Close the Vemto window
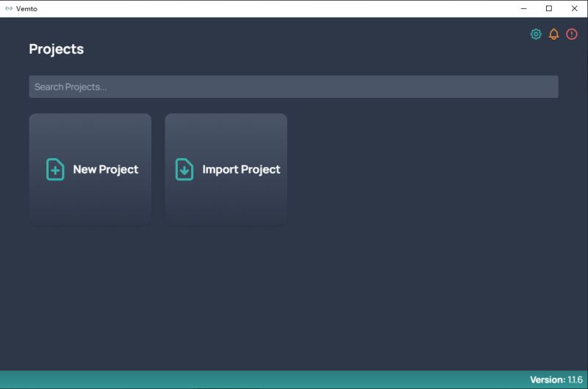The width and height of the screenshot is (588, 389). click(574, 8)
